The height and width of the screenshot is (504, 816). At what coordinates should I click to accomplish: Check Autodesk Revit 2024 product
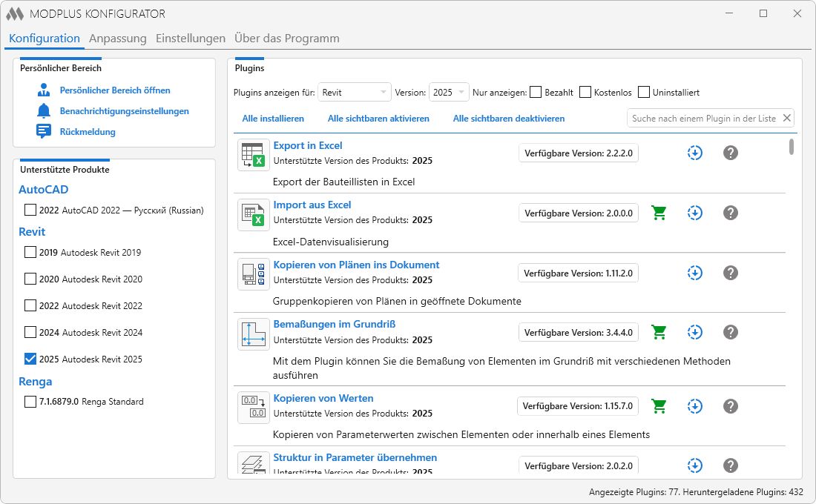pos(30,332)
